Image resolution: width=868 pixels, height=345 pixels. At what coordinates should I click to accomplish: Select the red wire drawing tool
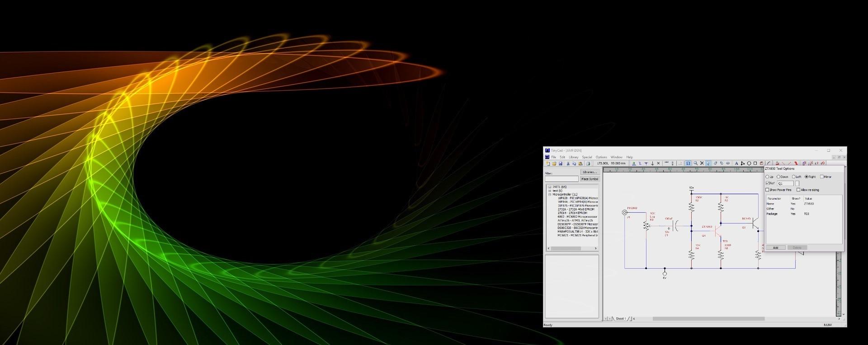(796, 163)
